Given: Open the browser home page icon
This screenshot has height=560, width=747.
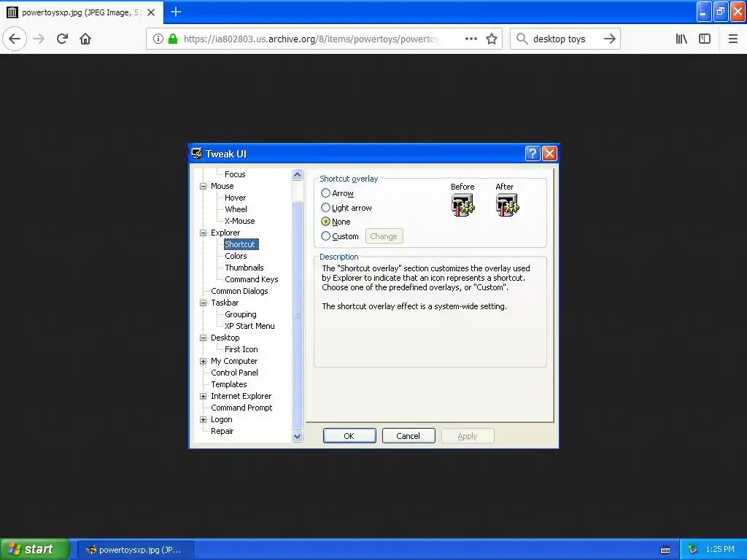Looking at the screenshot, I should point(85,39).
